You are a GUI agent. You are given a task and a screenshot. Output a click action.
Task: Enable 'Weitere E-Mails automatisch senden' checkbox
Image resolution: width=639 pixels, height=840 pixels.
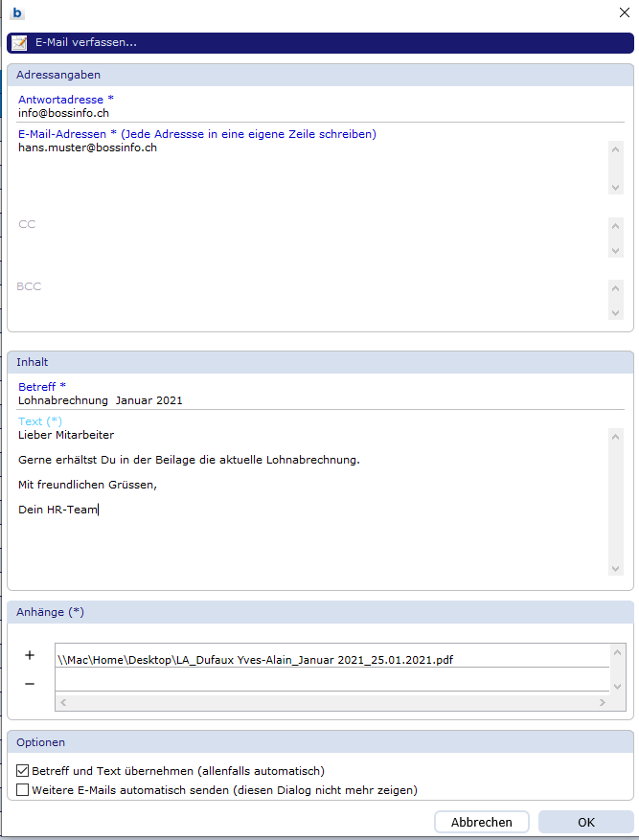23,790
